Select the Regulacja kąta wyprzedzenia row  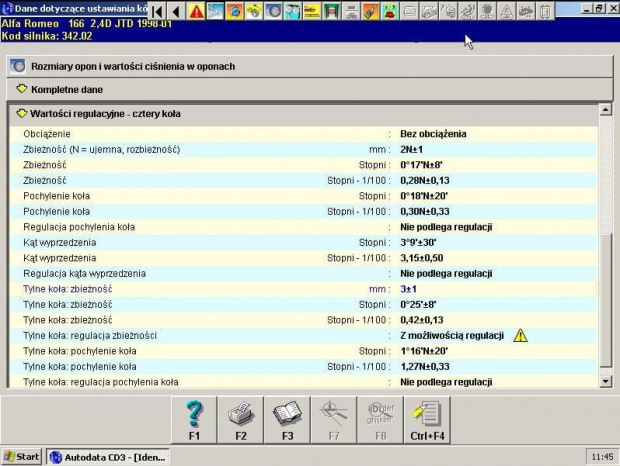(303, 274)
